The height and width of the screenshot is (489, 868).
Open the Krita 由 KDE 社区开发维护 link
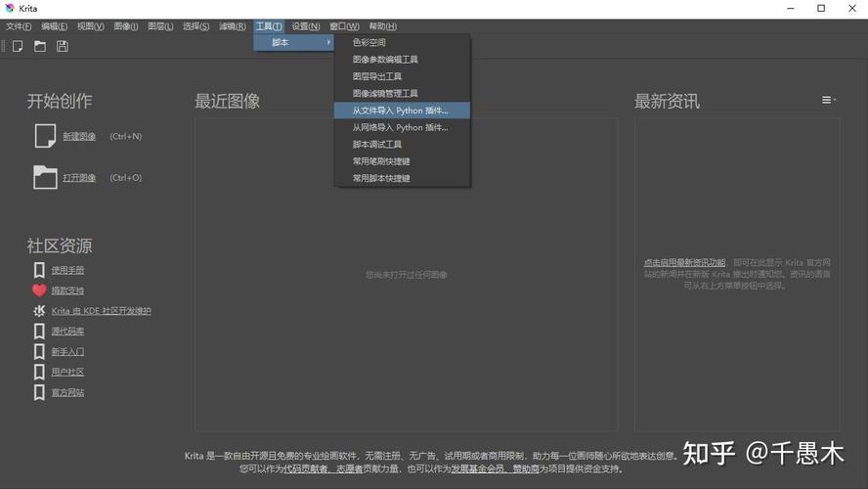[x=102, y=311]
